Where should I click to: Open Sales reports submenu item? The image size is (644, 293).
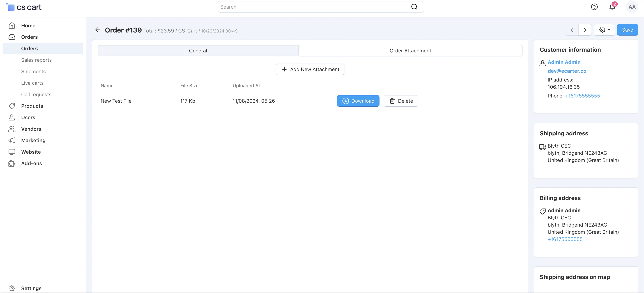(x=36, y=60)
